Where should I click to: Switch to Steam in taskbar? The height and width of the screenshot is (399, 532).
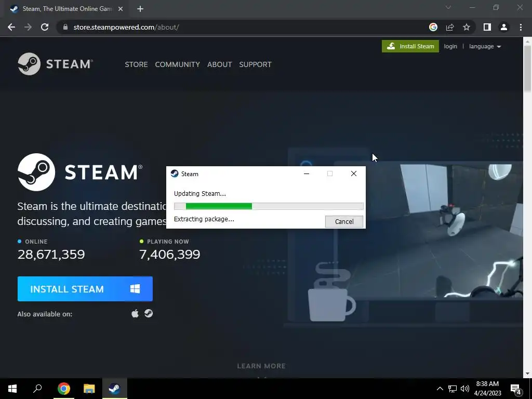[x=115, y=389]
